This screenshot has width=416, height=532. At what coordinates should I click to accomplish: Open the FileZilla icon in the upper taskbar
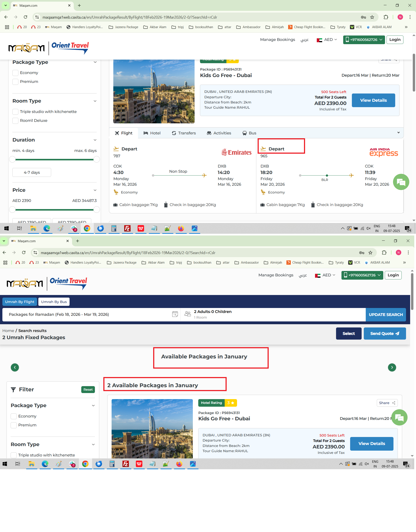[127, 228]
